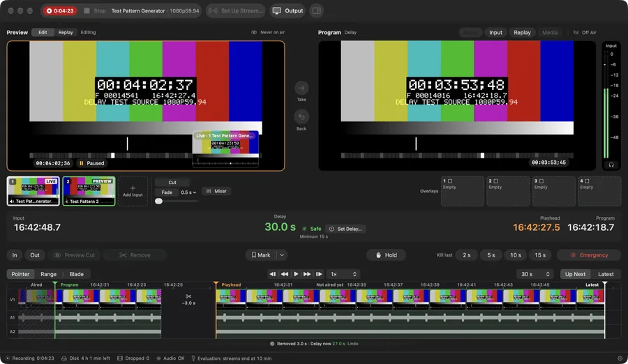628x364 pixels.
Task: Kill last 5 s
Action: 491,255
